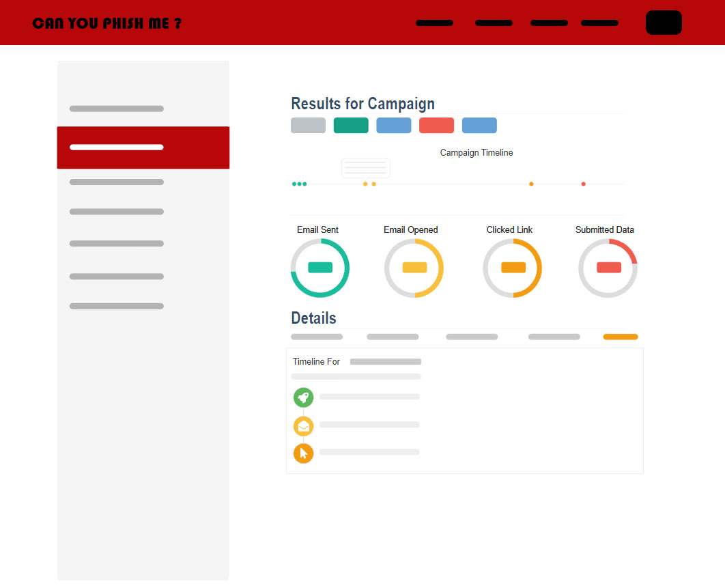The height and width of the screenshot is (588, 725).
Task: Click the Submitted Data red donut chart
Action: coord(608,268)
